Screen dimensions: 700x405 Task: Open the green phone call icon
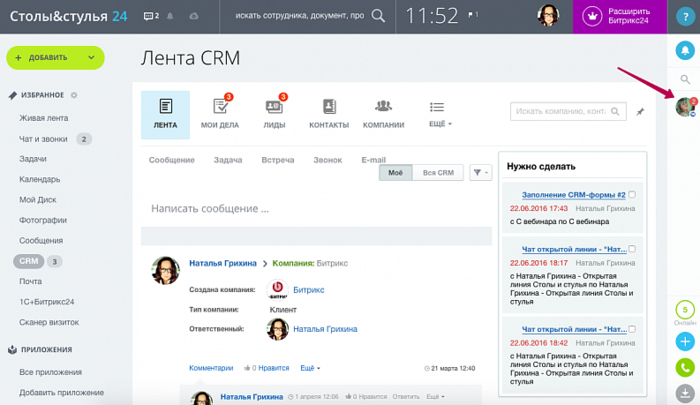pos(685,367)
